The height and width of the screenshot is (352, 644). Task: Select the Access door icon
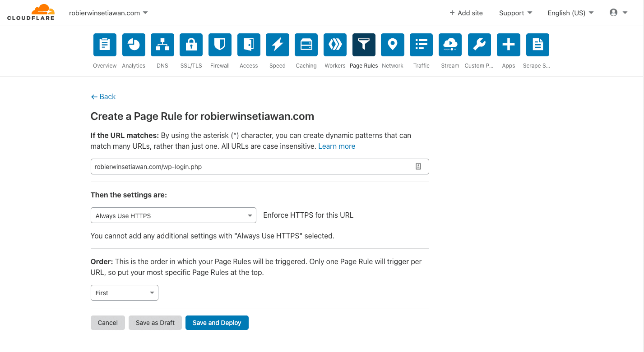pyautogui.click(x=249, y=45)
